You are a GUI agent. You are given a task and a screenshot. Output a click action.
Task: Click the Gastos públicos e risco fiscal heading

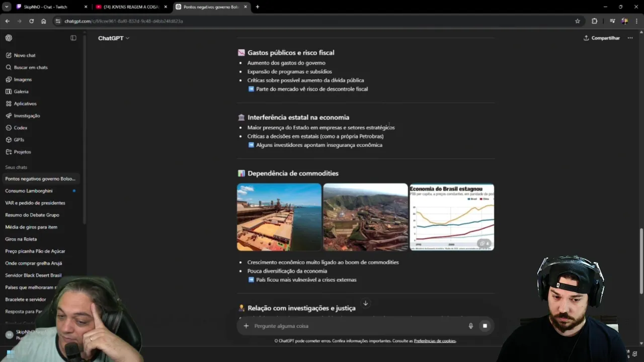click(x=291, y=52)
